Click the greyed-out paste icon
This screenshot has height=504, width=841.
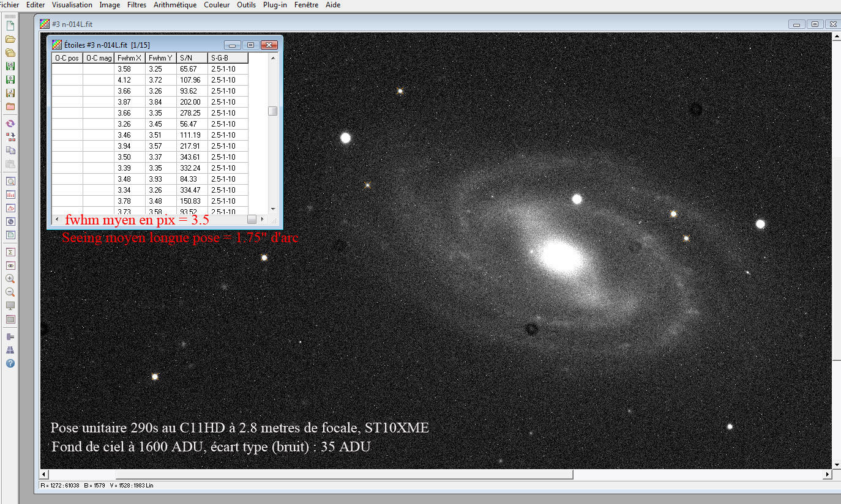click(10, 164)
